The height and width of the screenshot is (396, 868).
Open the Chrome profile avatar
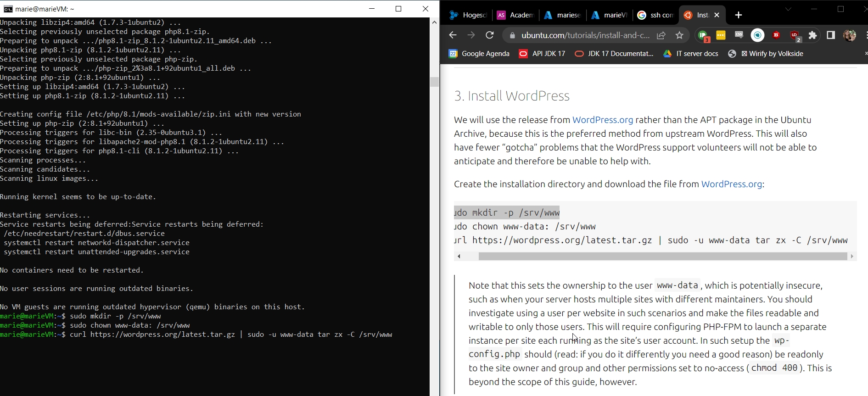[850, 35]
